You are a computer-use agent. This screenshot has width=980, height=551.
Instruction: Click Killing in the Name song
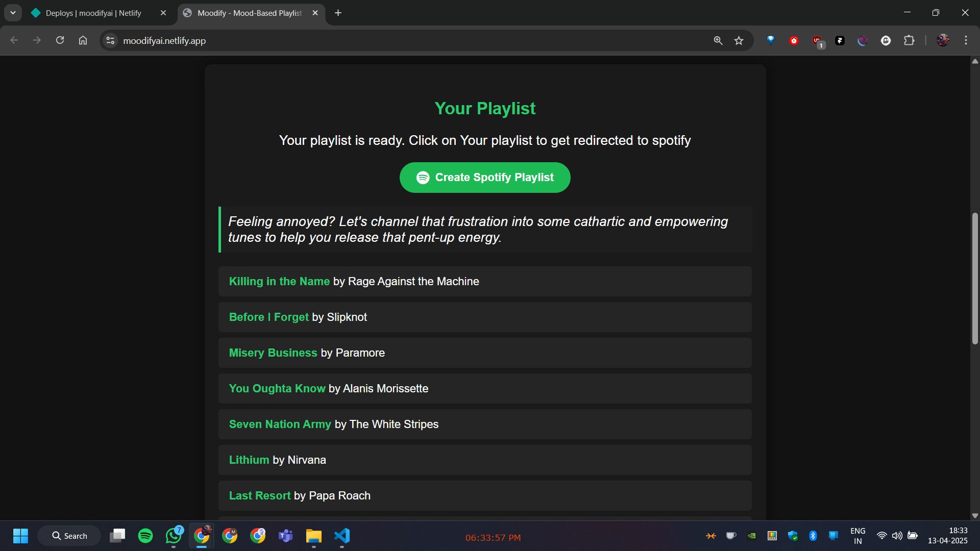279,282
